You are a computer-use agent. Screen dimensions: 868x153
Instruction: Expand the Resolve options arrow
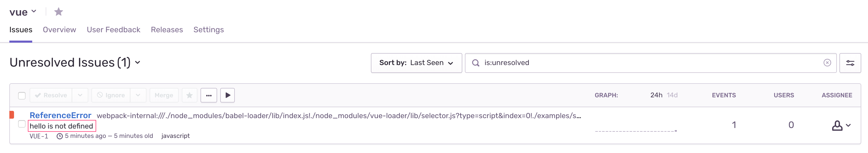(x=80, y=95)
